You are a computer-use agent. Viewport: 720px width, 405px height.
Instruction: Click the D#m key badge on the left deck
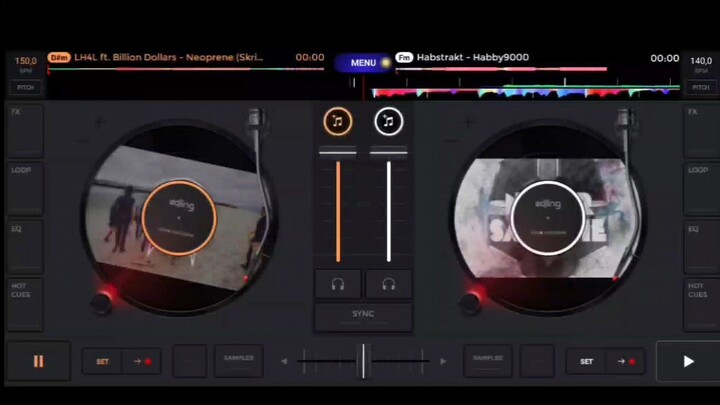(x=59, y=57)
